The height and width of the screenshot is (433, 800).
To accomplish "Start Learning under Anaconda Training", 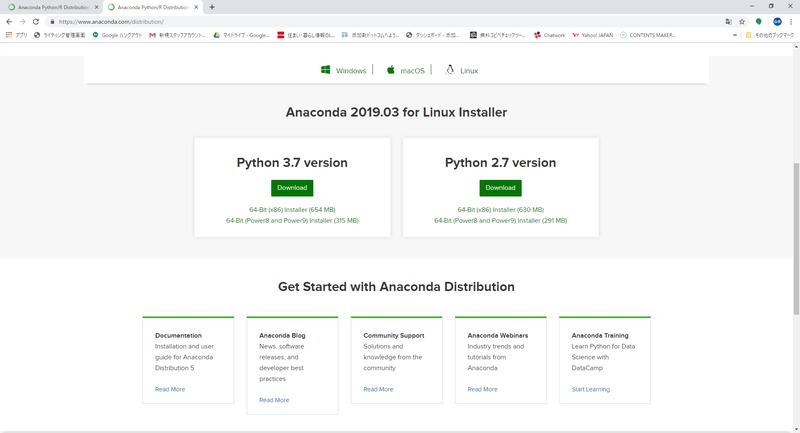I will [590, 389].
